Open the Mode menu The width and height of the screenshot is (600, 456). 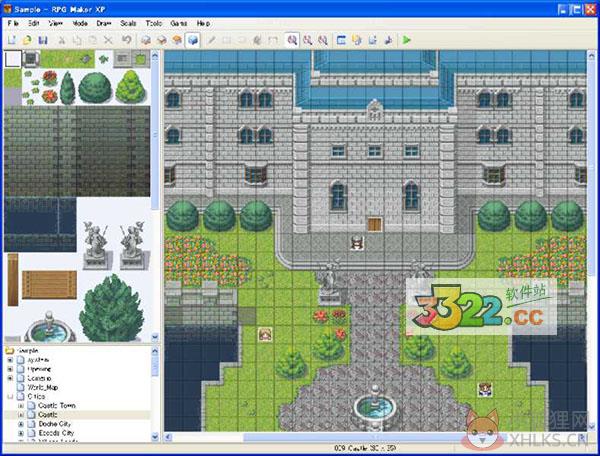click(x=80, y=23)
